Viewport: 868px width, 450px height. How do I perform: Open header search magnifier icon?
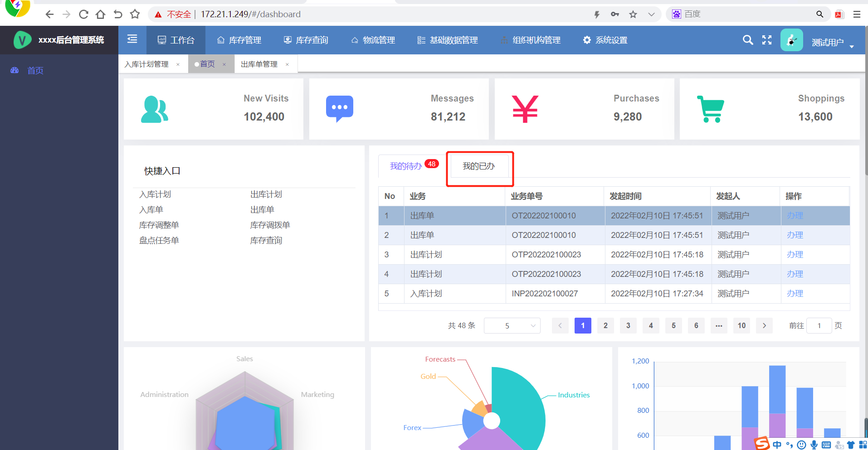(x=748, y=40)
